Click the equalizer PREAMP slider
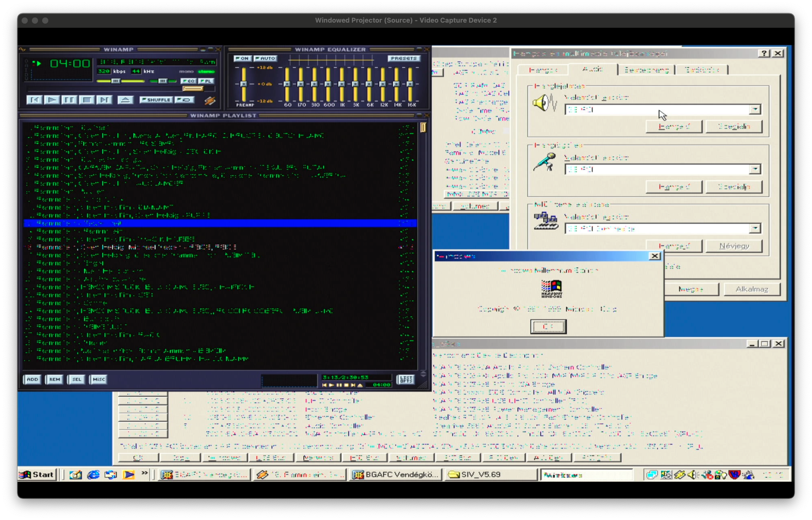The width and height of the screenshot is (812, 520). [244, 84]
